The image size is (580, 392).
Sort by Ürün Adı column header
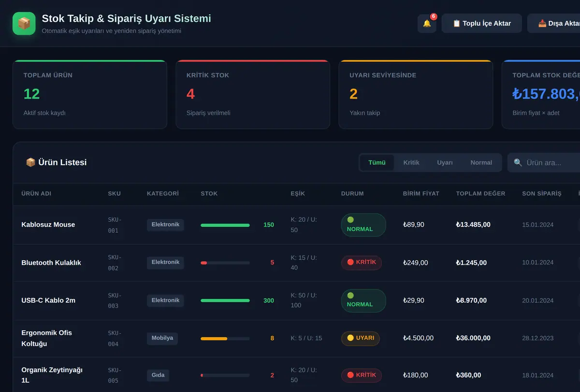[36, 193]
